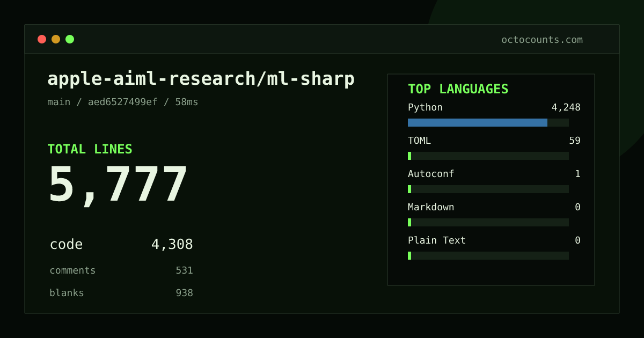Click the main / aed6527499ef / 58ms subtitle
Viewport: 644px width, 338px height.
coord(123,102)
